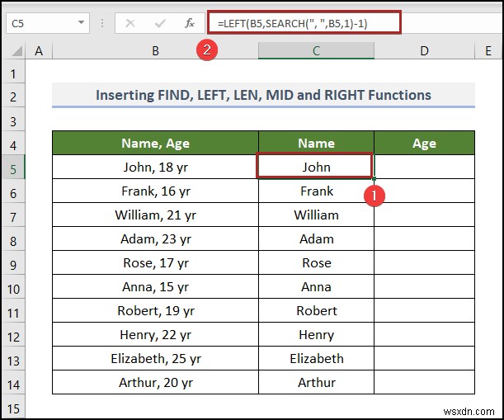The height and width of the screenshot is (420, 504).
Task: Select cell 'Rose, 17 yr'
Action: point(155,262)
